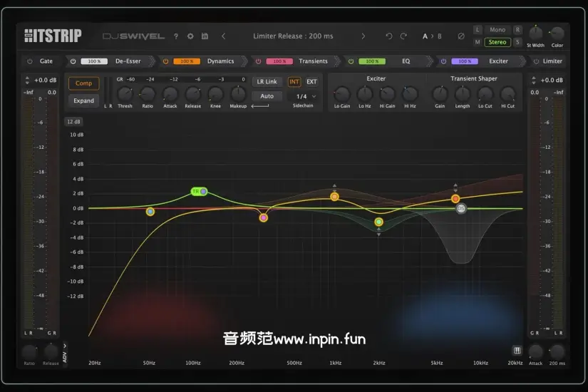Expand the ADV panel chevron
The width and height of the screenshot is (588, 392).
point(65,346)
